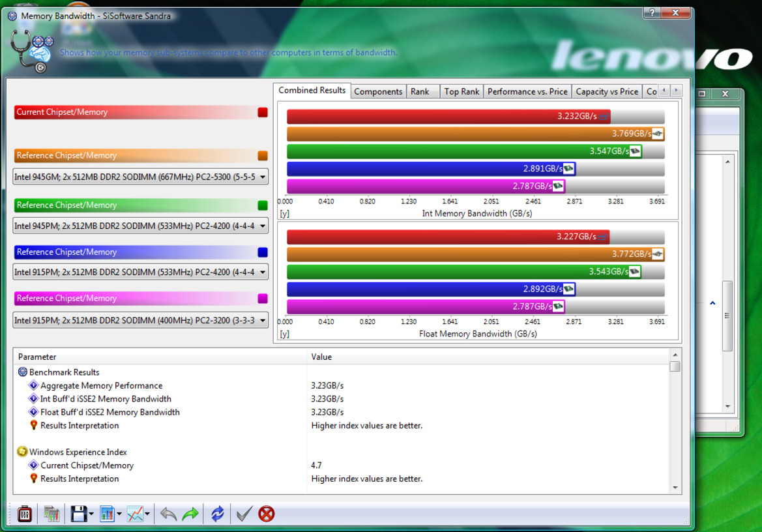Click the Aggregate Memory Performance diamond icon
The image size is (762, 532).
pyautogui.click(x=33, y=385)
